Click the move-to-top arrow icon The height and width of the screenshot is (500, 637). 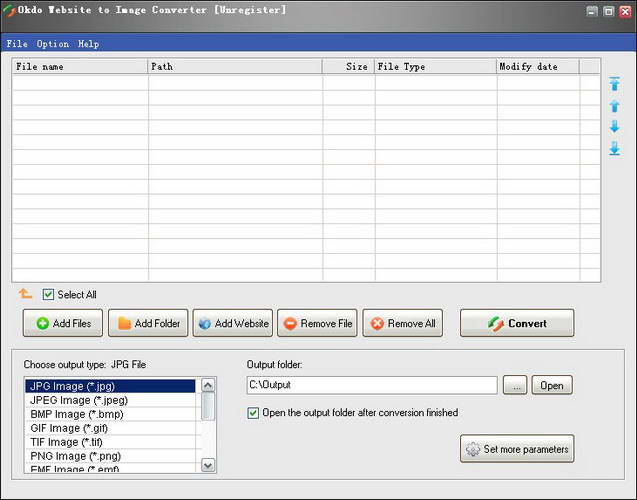click(615, 84)
